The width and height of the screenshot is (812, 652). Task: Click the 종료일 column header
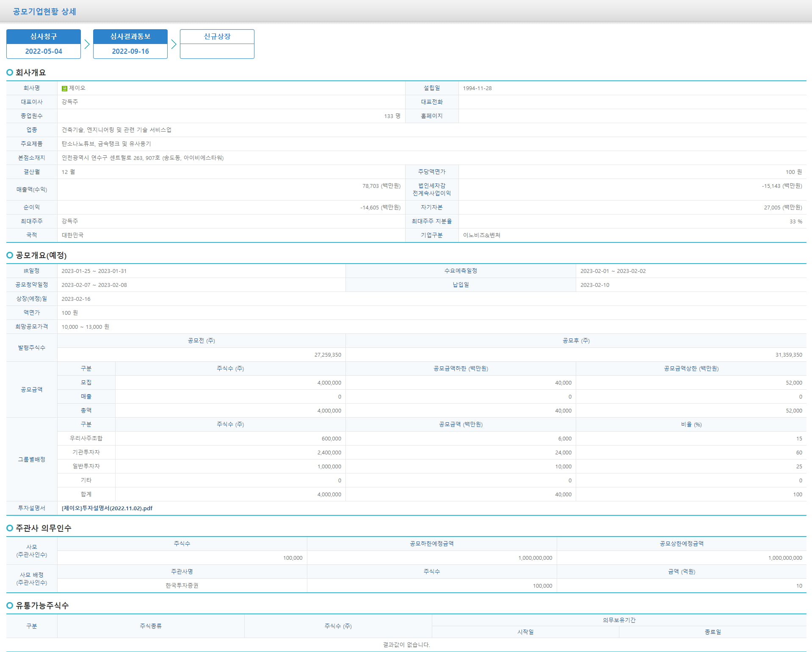pyautogui.click(x=713, y=632)
